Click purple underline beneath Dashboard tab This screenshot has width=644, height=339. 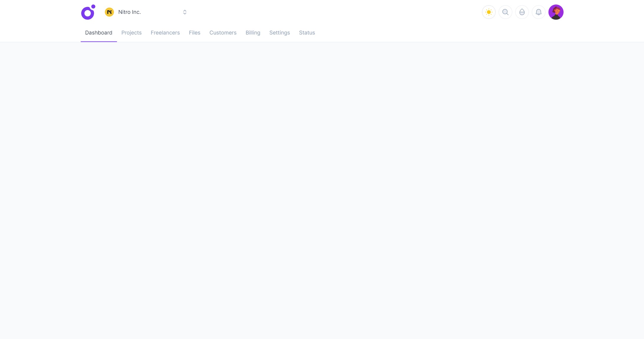(x=98, y=42)
